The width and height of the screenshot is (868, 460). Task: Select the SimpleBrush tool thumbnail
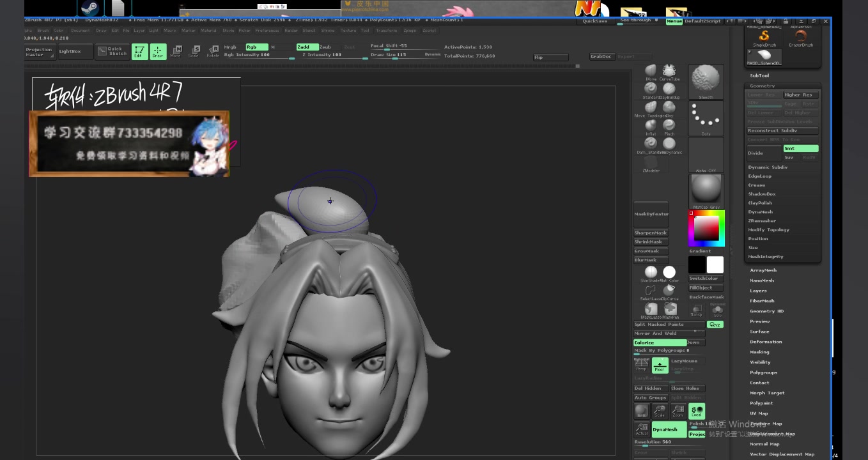[x=764, y=38]
